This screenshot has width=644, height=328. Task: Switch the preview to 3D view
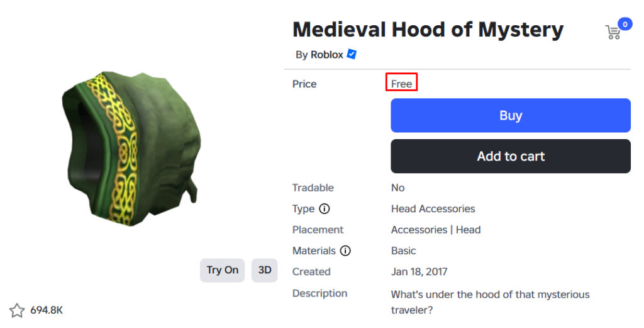click(265, 270)
